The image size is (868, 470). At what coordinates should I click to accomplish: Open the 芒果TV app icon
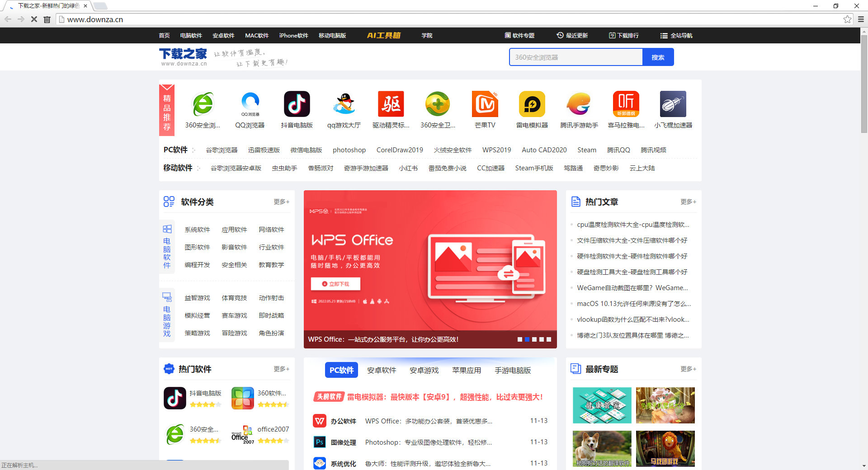tap(485, 104)
